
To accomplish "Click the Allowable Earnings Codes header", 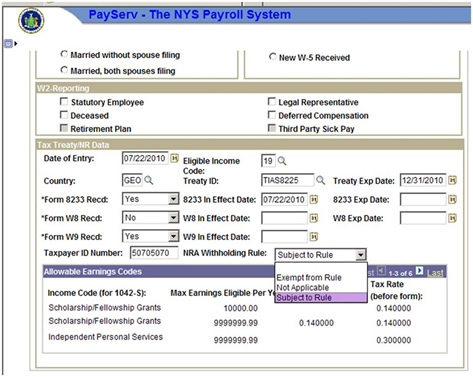I will tap(93, 272).
